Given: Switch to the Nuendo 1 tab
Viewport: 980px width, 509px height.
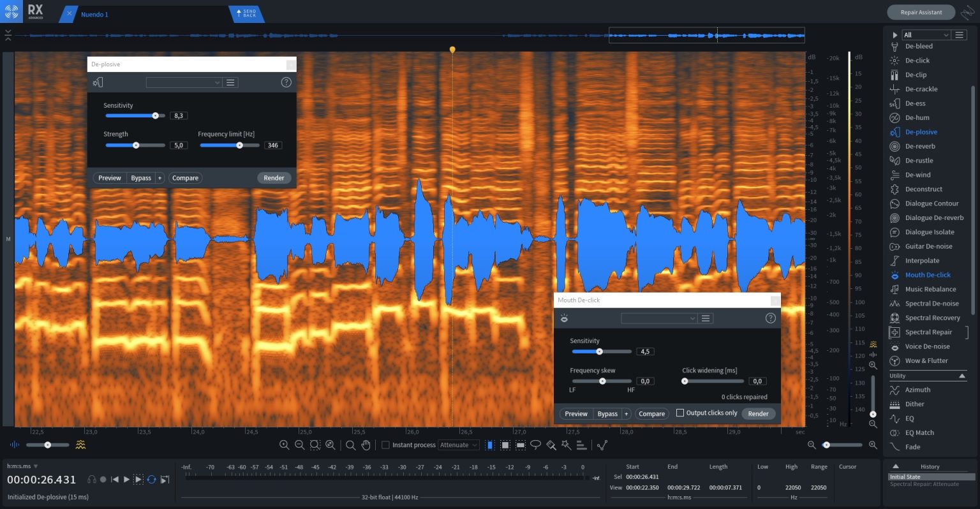Looking at the screenshot, I should 94,14.
